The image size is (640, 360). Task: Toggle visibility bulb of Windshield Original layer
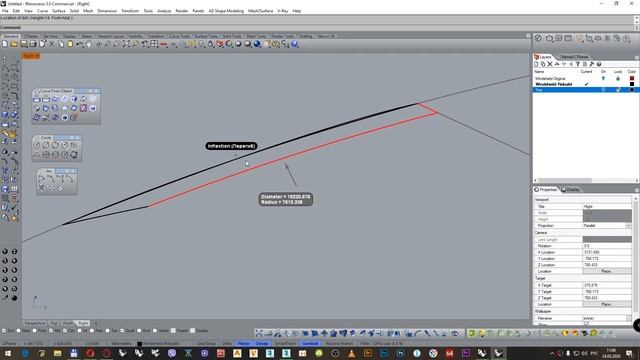(603, 78)
